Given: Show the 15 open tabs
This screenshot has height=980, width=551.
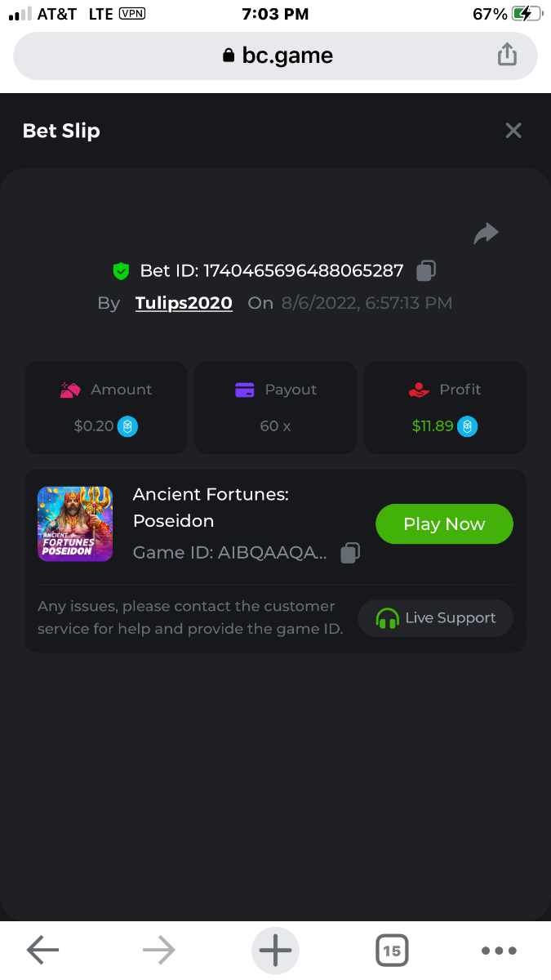Looking at the screenshot, I should tap(392, 951).
